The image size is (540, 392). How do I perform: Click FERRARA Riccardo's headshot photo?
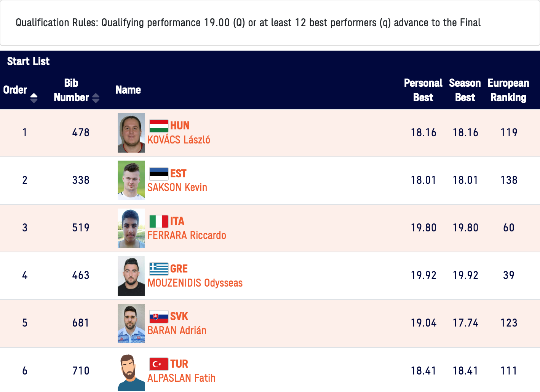131,228
